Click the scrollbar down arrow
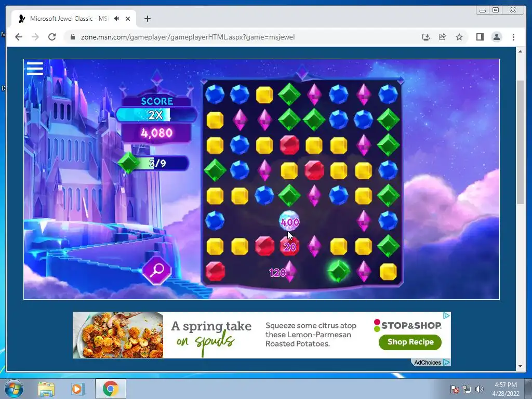Screen dimensions: 532x399 pyautogui.click(x=520, y=366)
